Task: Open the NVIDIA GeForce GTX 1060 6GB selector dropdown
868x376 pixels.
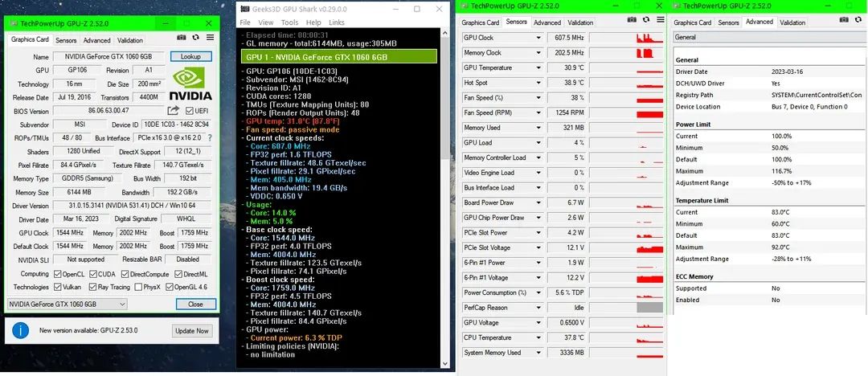Action: pyautogui.click(x=68, y=304)
